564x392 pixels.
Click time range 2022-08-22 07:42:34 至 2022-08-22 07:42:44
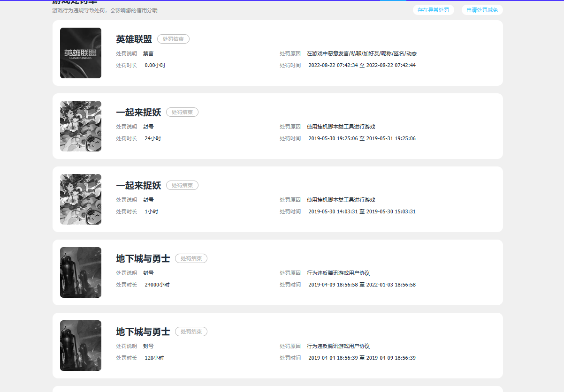click(x=362, y=65)
